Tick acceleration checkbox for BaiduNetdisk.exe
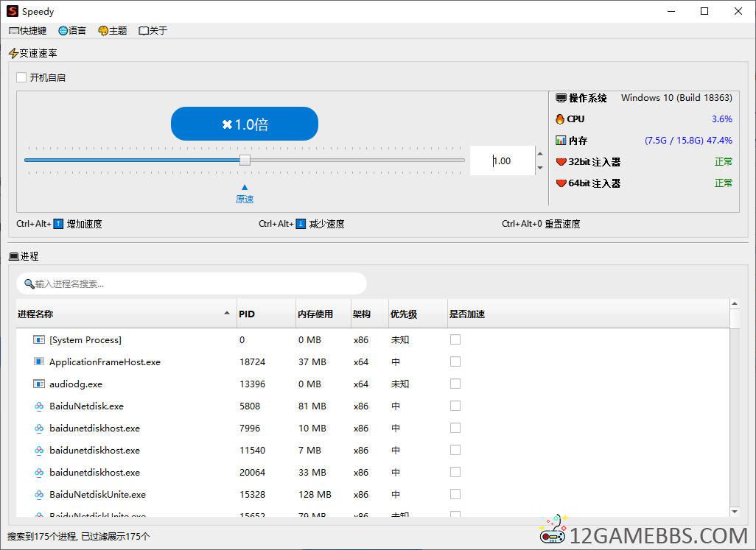Image resolution: width=756 pixels, height=550 pixels. point(455,406)
